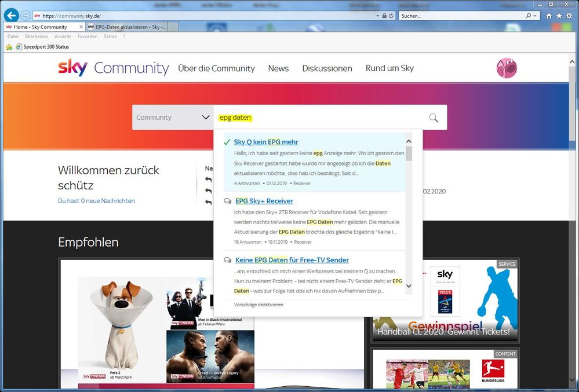Open the Datei menu
The width and height of the screenshot is (579, 392).
click(x=13, y=36)
